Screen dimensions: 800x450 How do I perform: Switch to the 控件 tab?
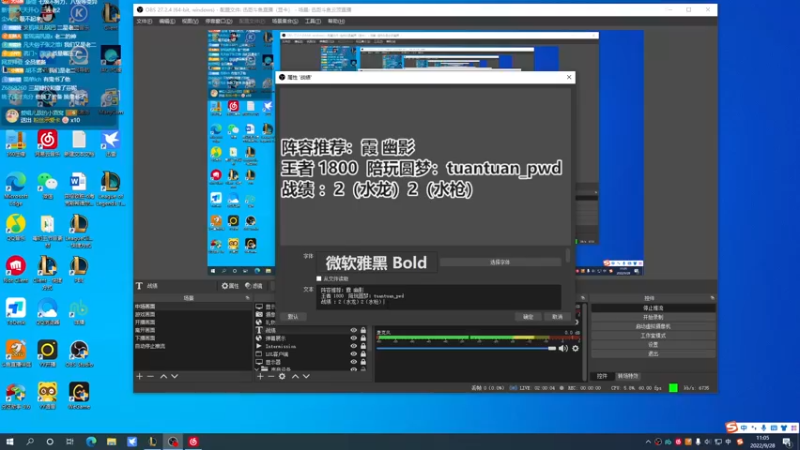(602, 376)
